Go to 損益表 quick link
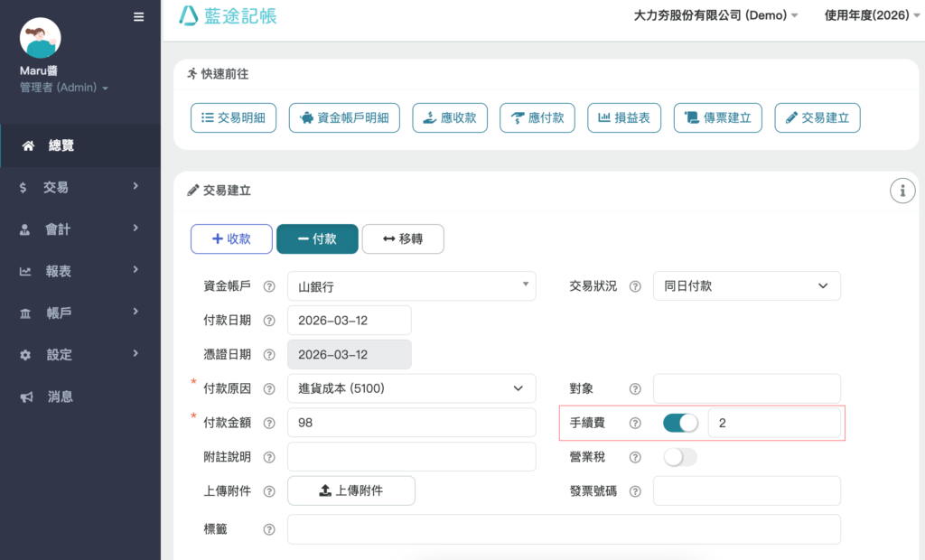Image resolution: width=925 pixels, height=560 pixels. pyautogui.click(x=625, y=117)
